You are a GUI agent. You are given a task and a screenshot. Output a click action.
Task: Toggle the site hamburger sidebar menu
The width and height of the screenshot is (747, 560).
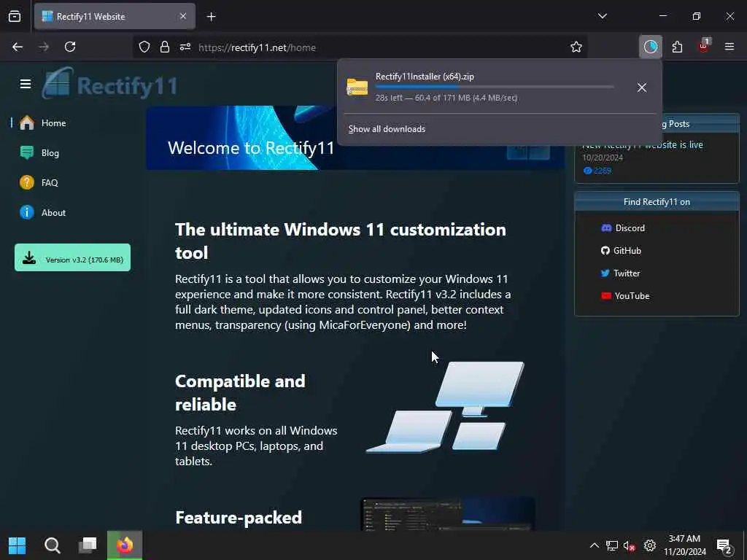[26, 84]
